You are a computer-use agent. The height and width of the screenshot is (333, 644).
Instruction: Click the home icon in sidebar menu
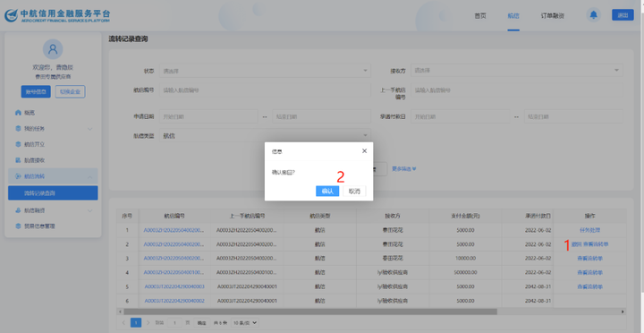coord(18,113)
